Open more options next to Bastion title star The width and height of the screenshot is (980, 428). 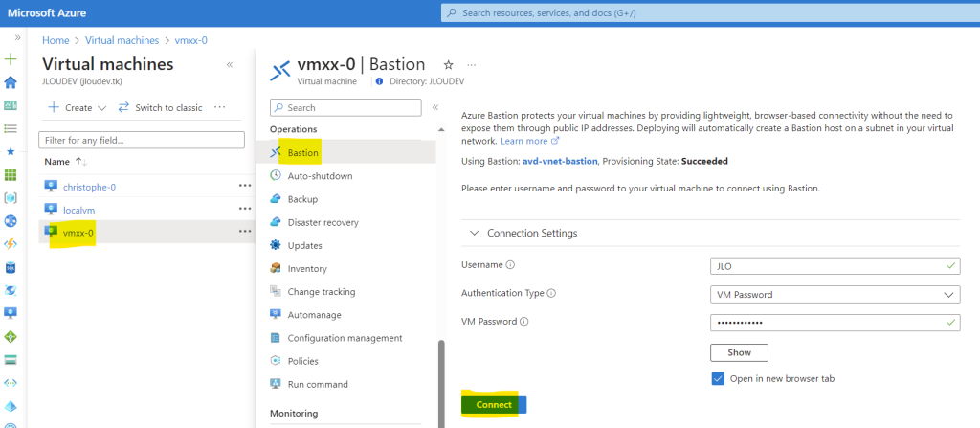(x=472, y=64)
